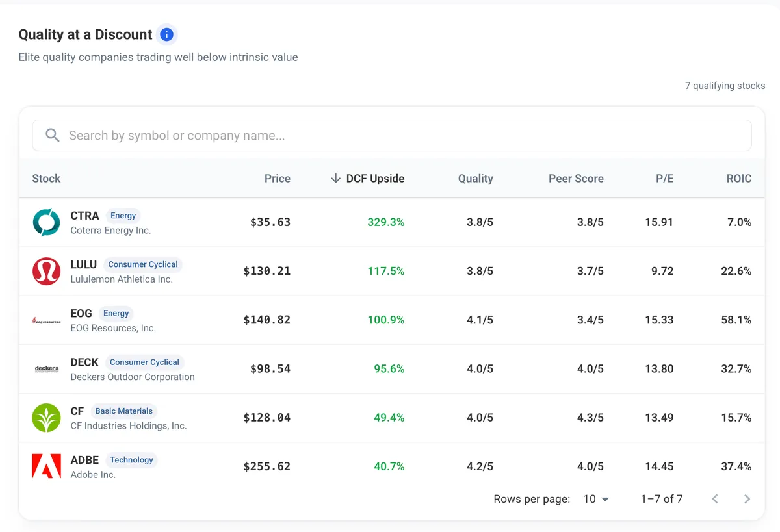Focus the symbol or company search field
Image resolution: width=780 pixels, height=532 pixels.
tap(392, 136)
